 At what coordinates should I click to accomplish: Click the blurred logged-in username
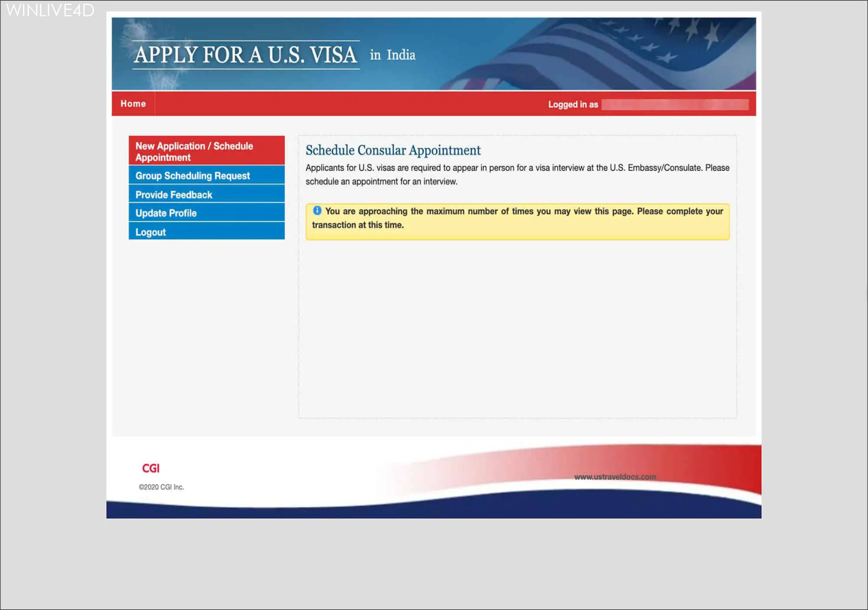click(x=675, y=105)
